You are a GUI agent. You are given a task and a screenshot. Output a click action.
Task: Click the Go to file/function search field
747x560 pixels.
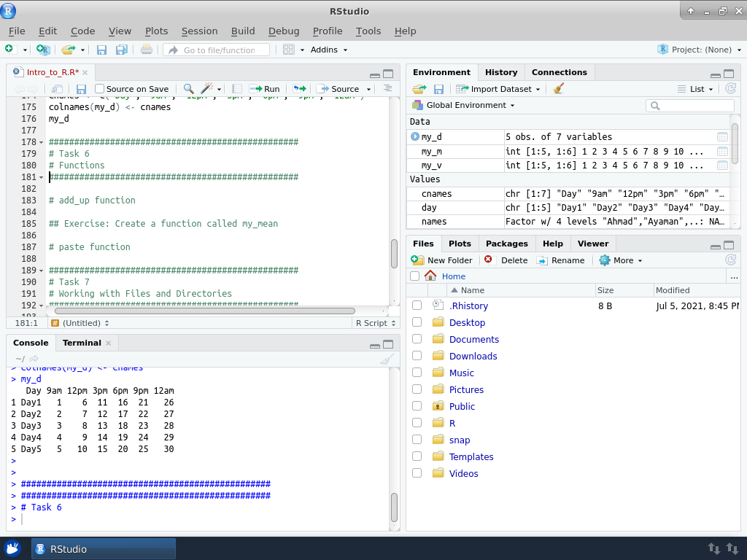[218, 50]
